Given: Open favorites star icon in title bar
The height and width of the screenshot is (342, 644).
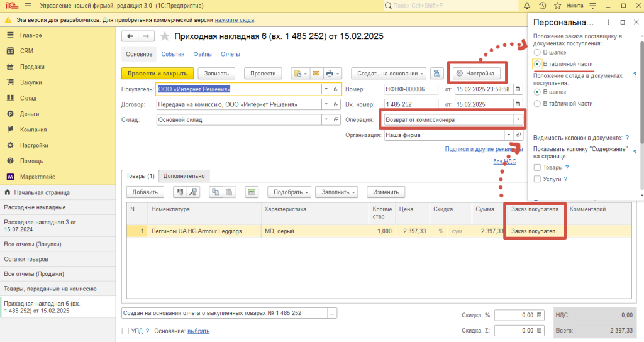Looking at the screenshot, I should 557,6.
